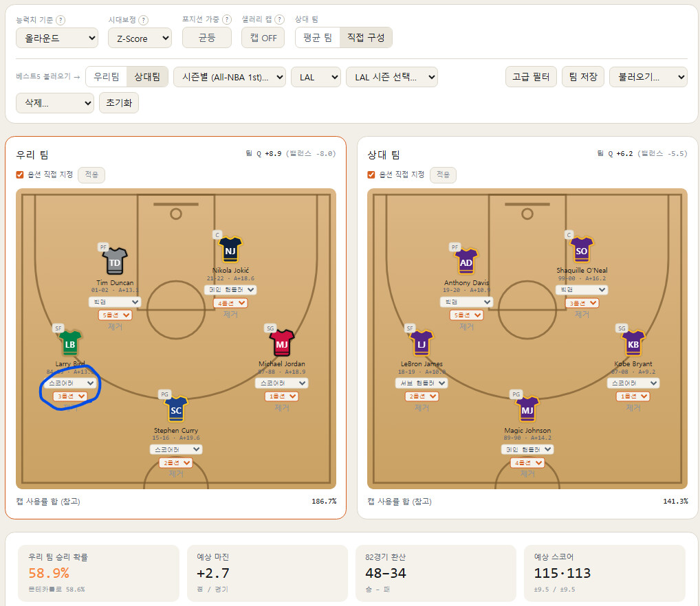
Task: Click the 186.7% cap usage value
Action: [324, 501]
